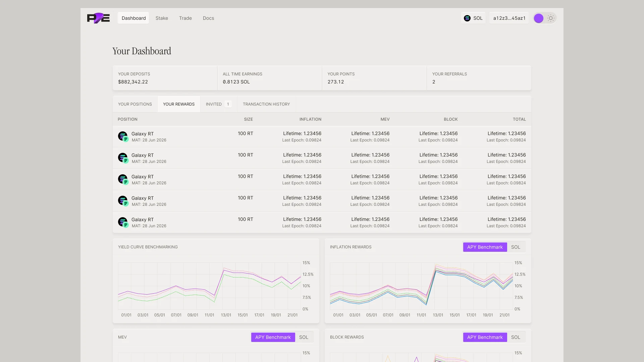Click the third row's Galaxy RT token icon
This screenshot has height=362, width=644.
(123, 179)
